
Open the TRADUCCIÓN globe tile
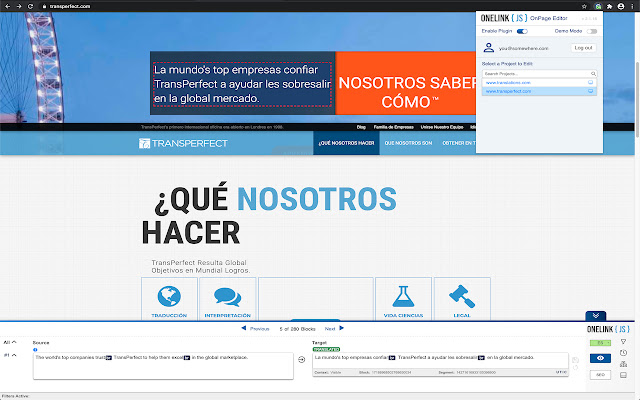(169, 299)
